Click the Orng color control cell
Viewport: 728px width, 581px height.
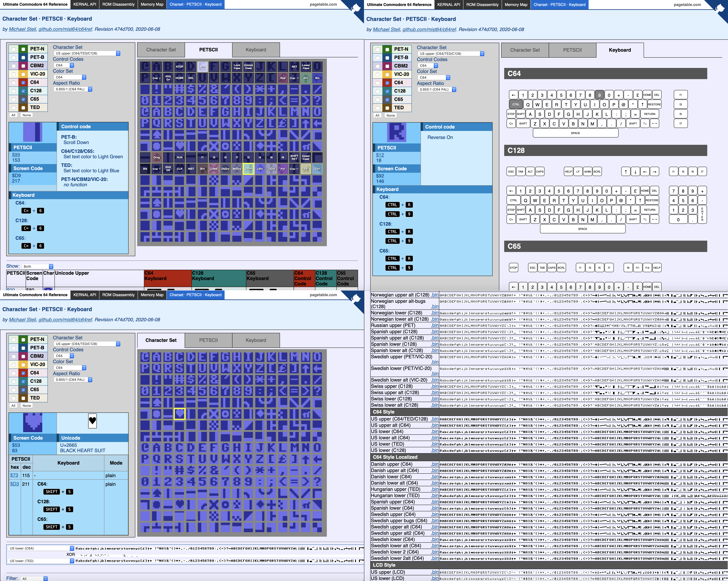click(157, 157)
